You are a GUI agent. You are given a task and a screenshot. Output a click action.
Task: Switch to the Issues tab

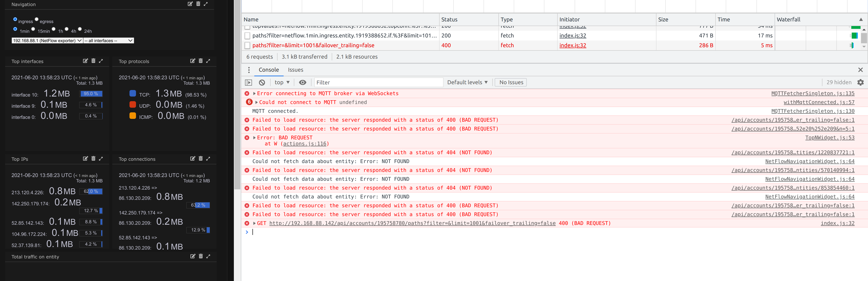(295, 70)
